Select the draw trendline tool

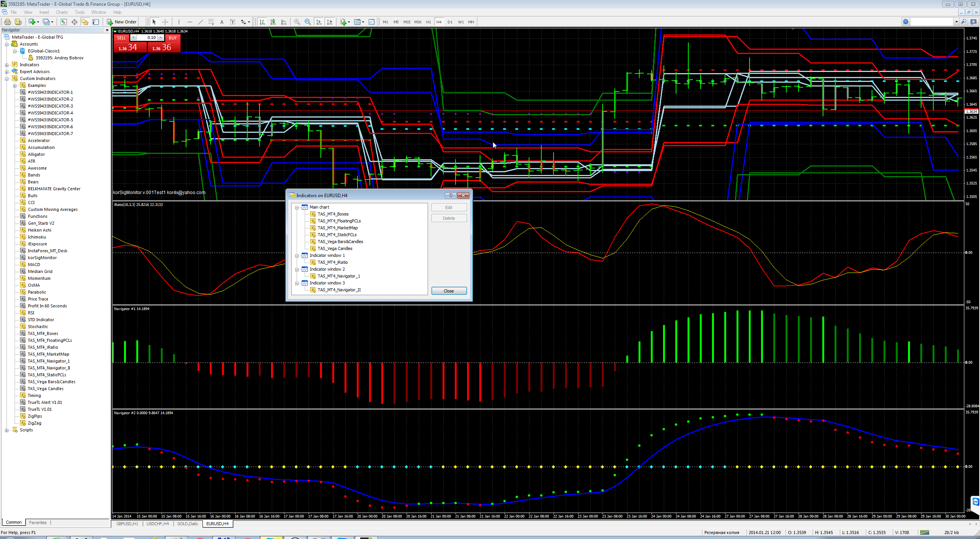(x=200, y=22)
